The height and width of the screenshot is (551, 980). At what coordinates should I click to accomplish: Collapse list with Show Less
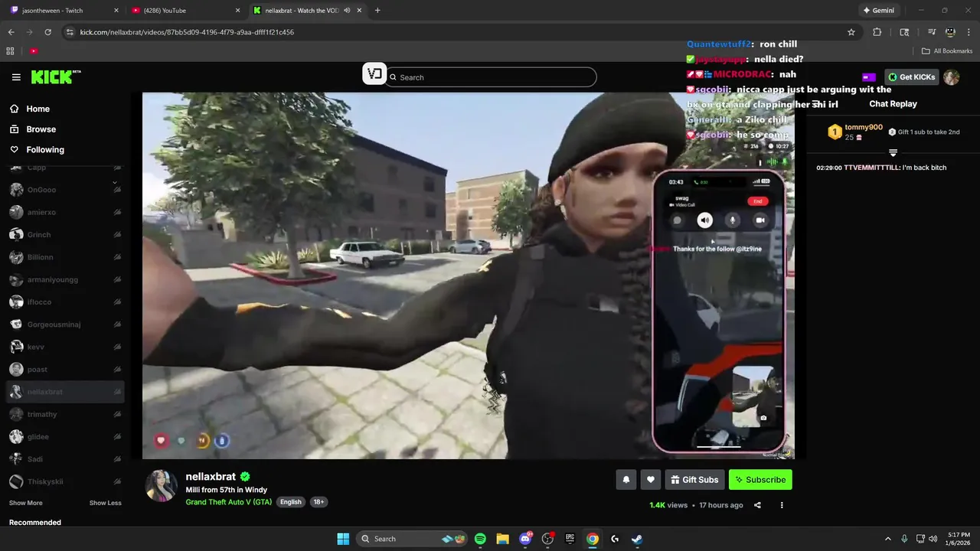pyautogui.click(x=106, y=503)
